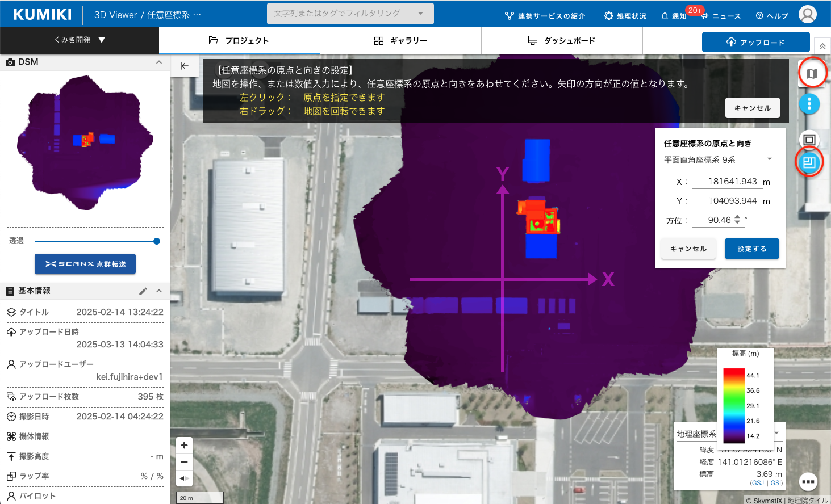
Task: Collapse the 基本情報 section
Action: 159,291
